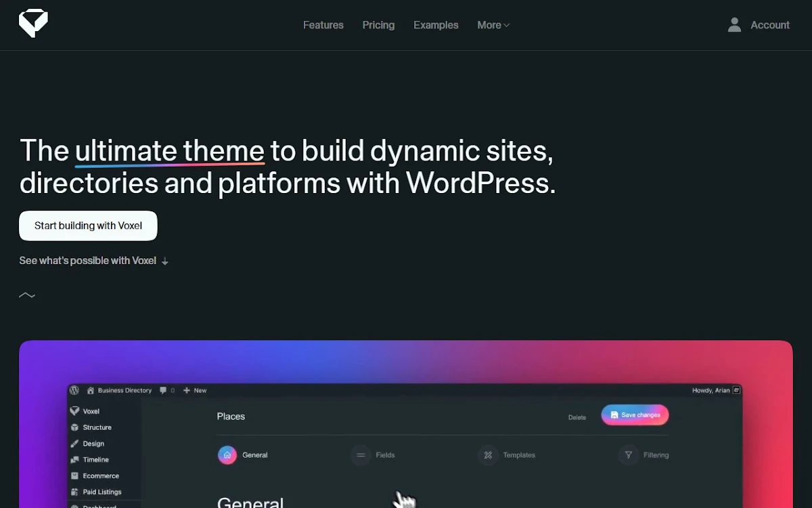Screen dimensions: 812x508
Task: Switch to the Filtering tab label
Action: [x=656, y=455]
